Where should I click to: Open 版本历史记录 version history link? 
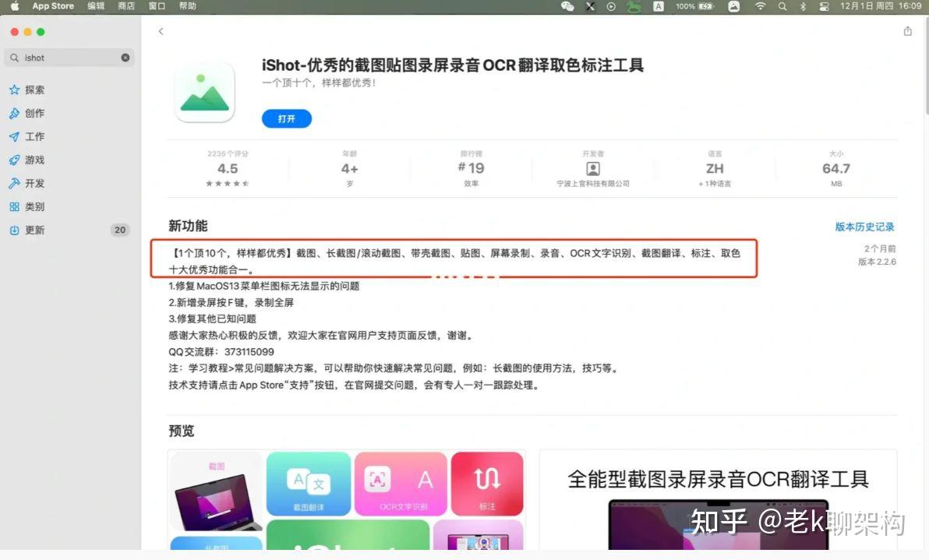[865, 226]
